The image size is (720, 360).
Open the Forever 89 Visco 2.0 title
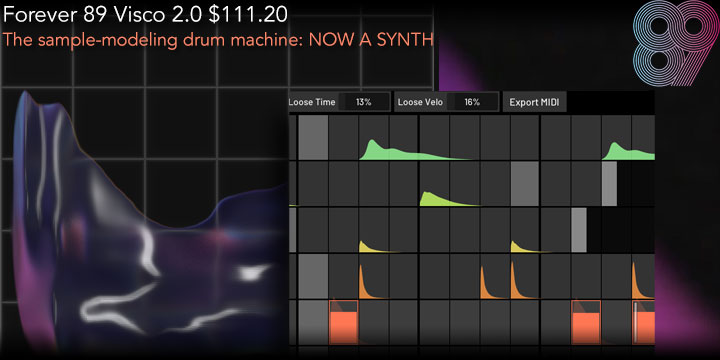pos(145,15)
